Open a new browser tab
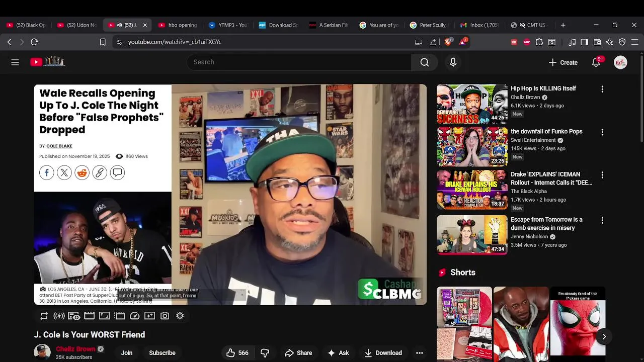The image size is (644, 362). tap(563, 25)
